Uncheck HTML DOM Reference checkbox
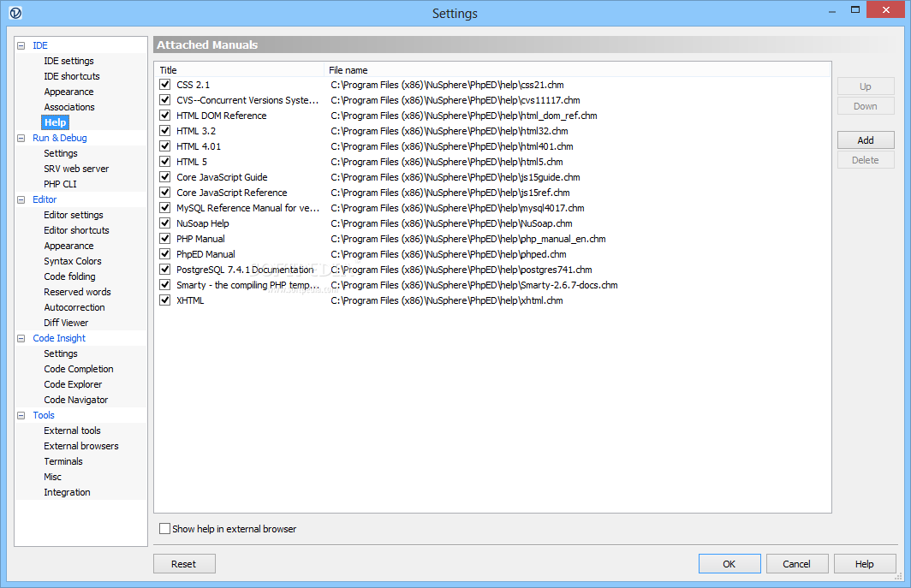Viewport: 911px width, 588px height. pos(165,115)
